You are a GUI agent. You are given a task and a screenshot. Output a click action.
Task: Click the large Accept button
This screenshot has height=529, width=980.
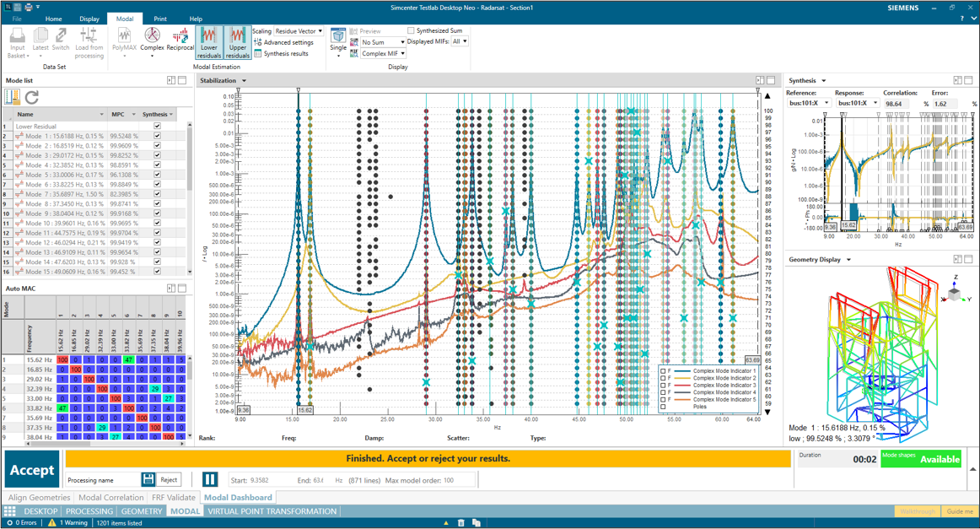(32, 468)
